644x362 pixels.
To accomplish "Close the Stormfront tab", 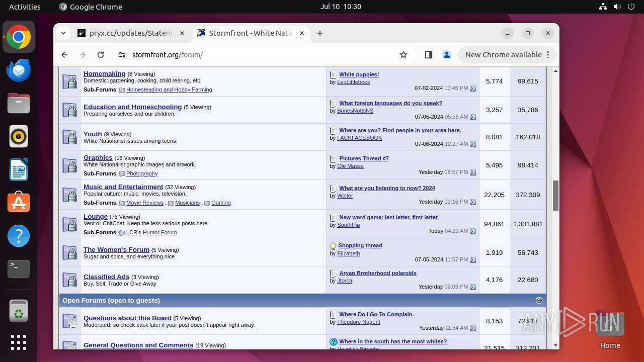I will pos(302,33).
